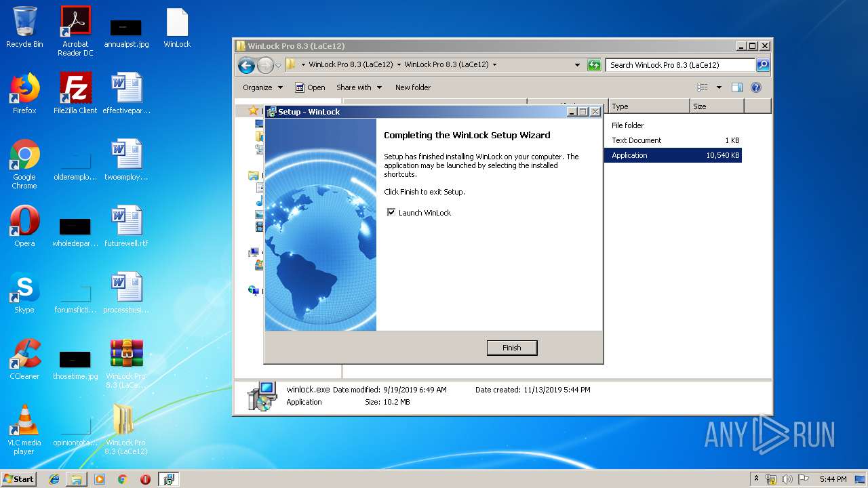Viewport: 868px width, 488px height.
Task: Close the Setup - WinLock dialog
Action: (595, 112)
